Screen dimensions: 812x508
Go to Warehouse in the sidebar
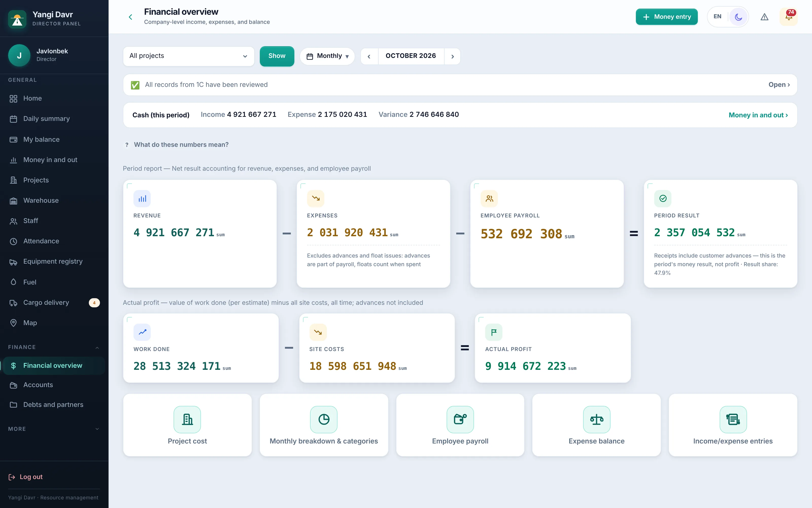pyautogui.click(x=54, y=200)
